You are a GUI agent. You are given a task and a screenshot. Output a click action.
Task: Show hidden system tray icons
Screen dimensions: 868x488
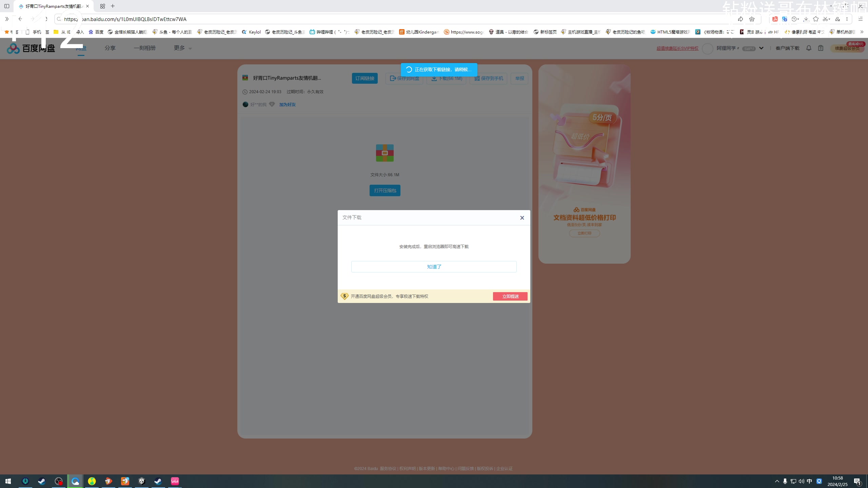(777, 481)
